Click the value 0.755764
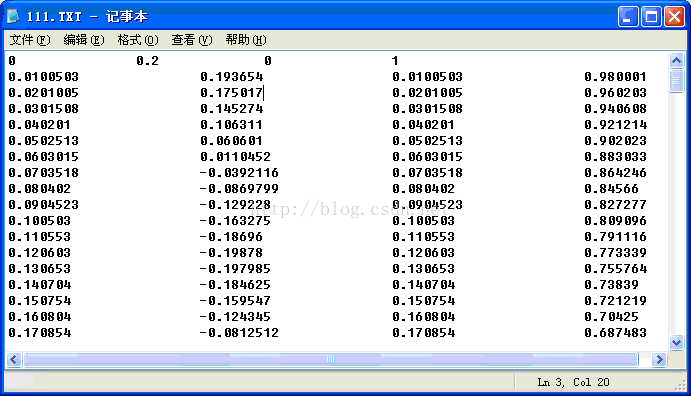691x396 pixels. coord(616,269)
